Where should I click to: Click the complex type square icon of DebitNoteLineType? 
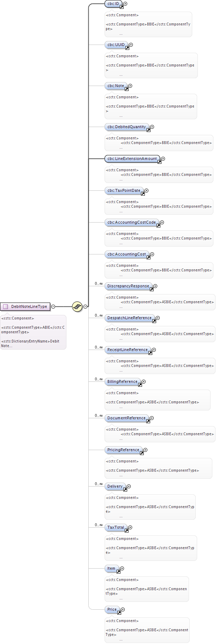[5, 306]
